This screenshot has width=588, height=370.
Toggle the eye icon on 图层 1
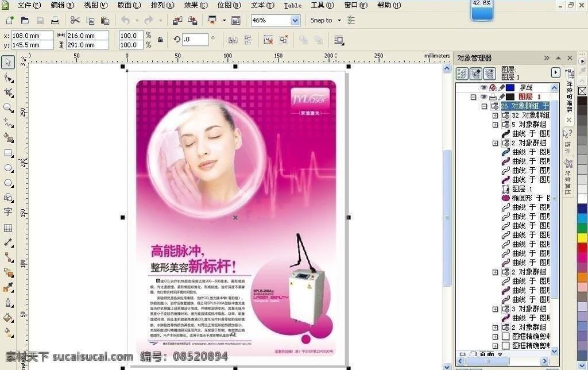pyautogui.click(x=483, y=97)
